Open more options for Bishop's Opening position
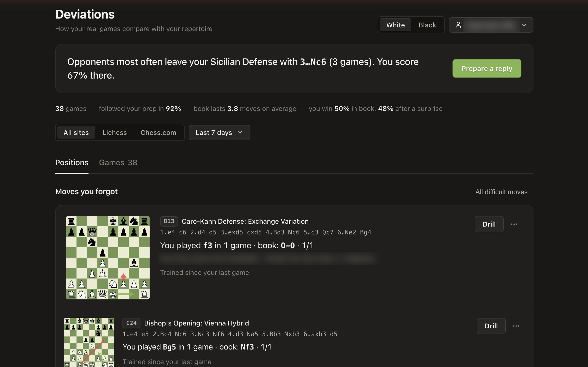Screen dimensions: 588x367 [516, 326]
